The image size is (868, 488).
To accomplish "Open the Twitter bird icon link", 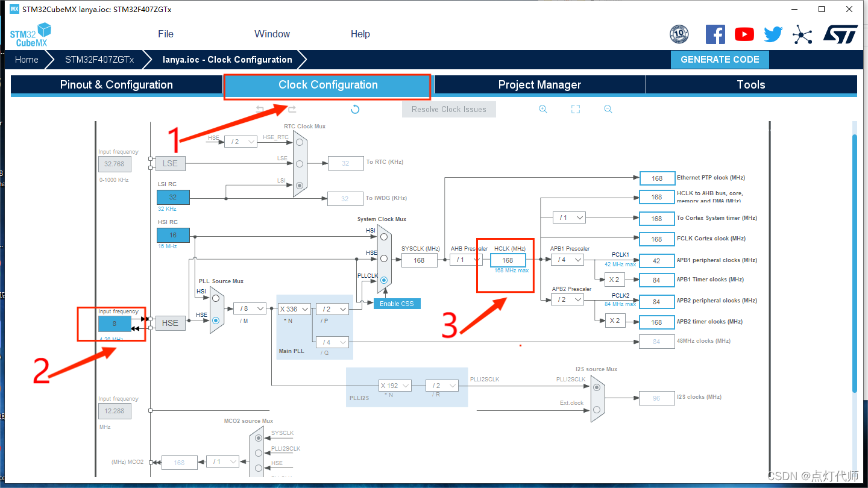I will (773, 34).
